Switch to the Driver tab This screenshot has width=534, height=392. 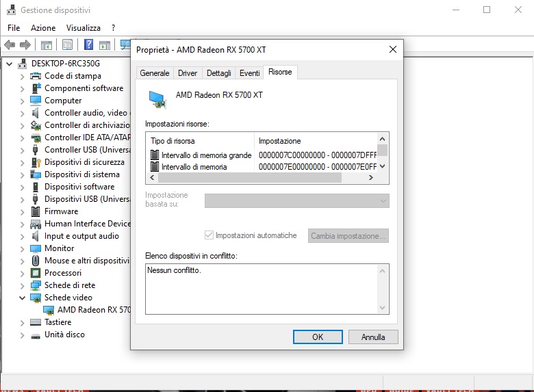[x=188, y=73]
